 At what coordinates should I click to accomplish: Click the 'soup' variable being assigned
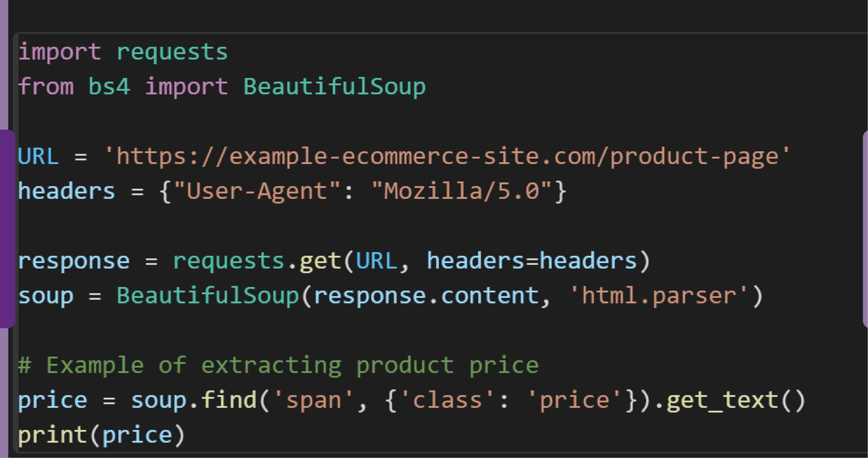click(46, 296)
